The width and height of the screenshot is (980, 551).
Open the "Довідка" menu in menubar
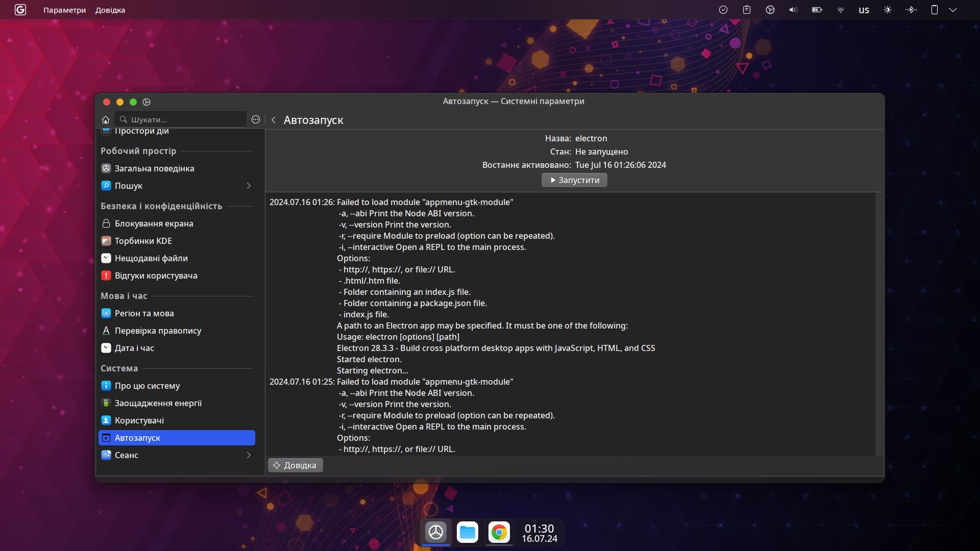pyautogui.click(x=110, y=10)
